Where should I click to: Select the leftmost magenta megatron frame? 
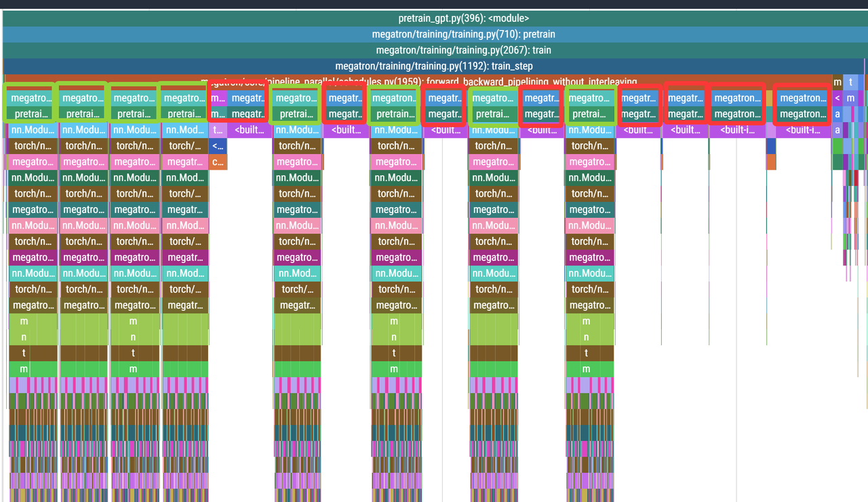(x=33, y=257)
